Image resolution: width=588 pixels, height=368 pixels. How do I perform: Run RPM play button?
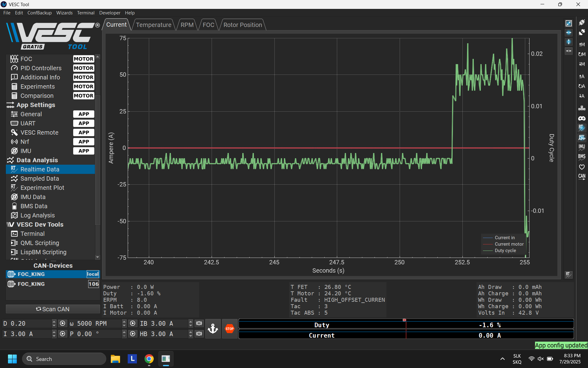pos(133,324)
